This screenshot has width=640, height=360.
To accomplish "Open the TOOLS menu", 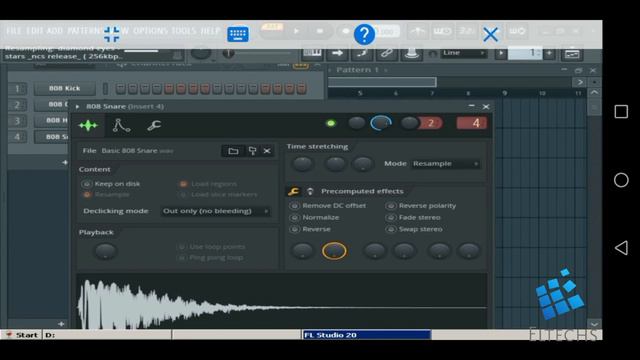I will [x=184, y=31].
